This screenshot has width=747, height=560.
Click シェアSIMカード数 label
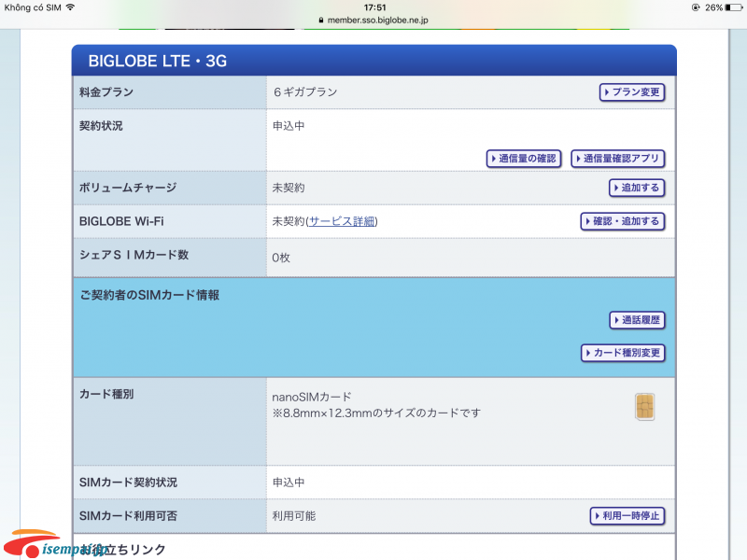tap(134, 255)
